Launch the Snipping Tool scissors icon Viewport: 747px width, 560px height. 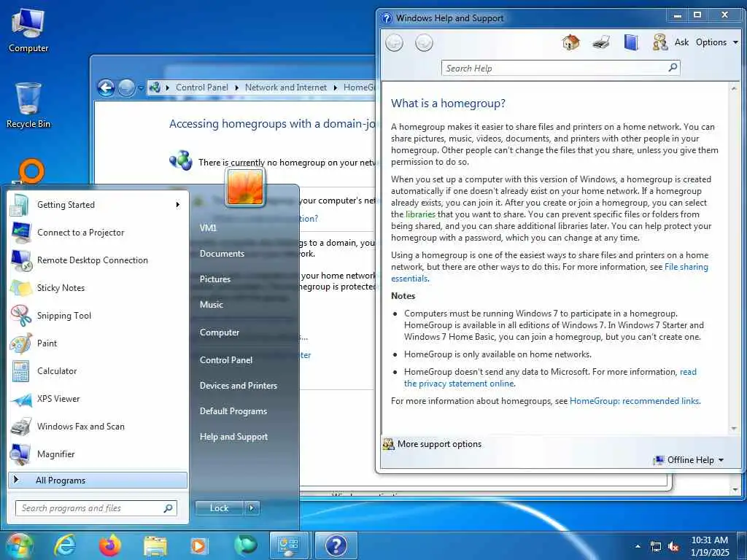click(x=21, y=316)
